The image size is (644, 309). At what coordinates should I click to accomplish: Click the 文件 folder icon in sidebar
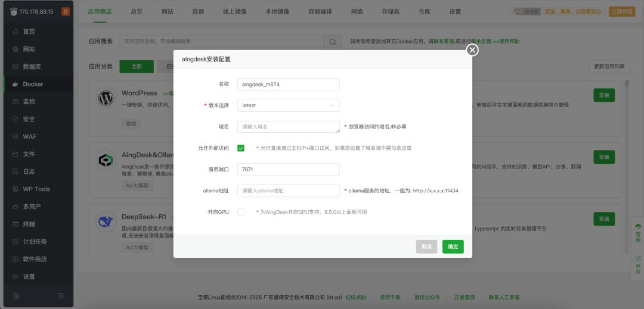tap(15, 154)
